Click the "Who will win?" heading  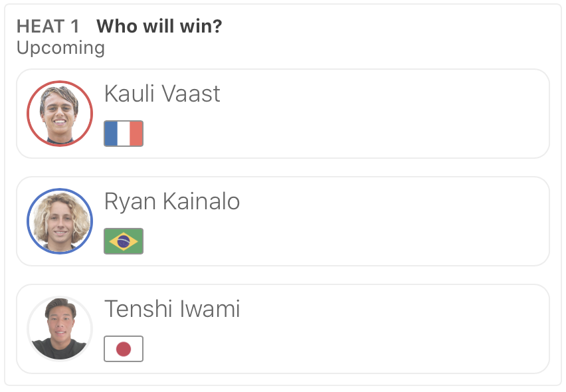(x=159, y=27)
